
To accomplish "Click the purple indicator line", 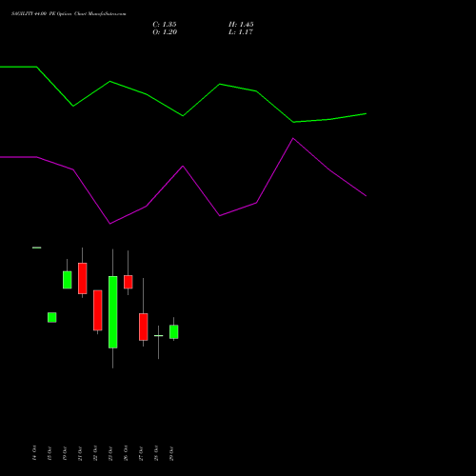I will (x=183, y=167).
